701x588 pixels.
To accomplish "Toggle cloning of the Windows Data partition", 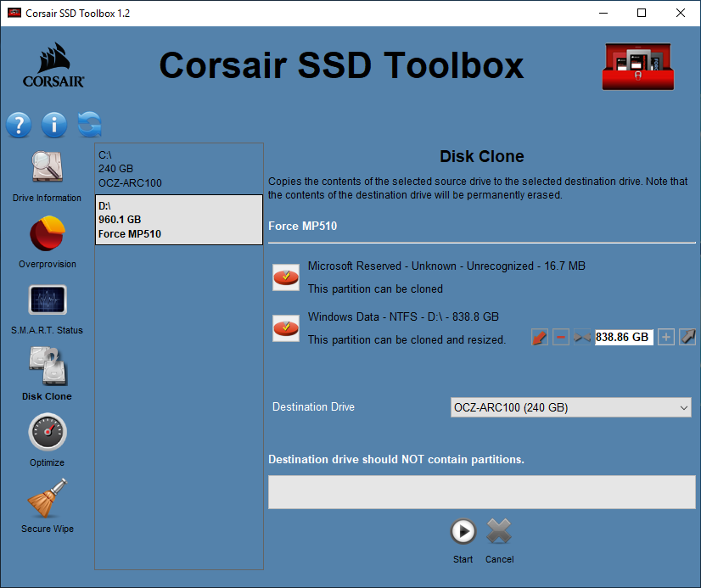I will [286, 327].
